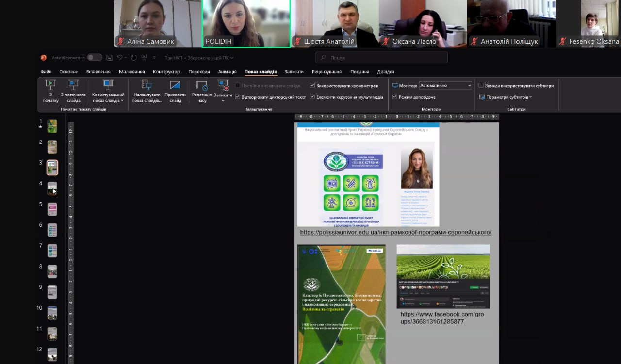Select slide 9 thumbnail
The height and width of the screenshot is (364, 621).
pyautogui.click(x=52, y=292)
